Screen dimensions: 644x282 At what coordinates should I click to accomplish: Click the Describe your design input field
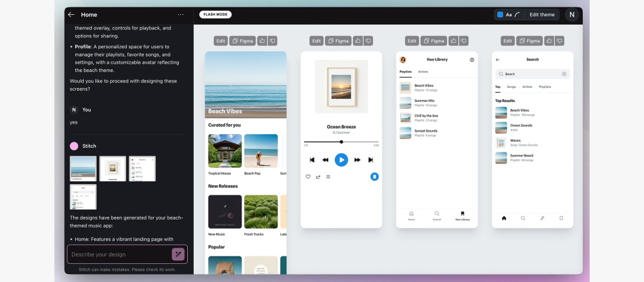[119, 254]
